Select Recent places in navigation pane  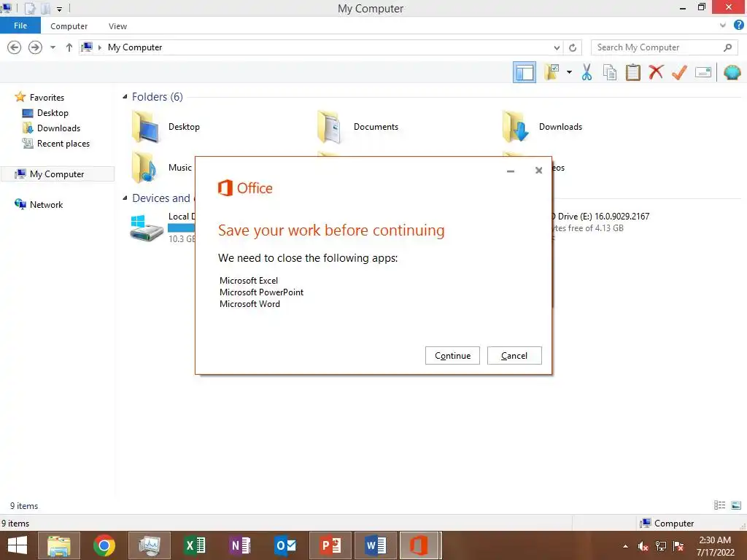tap(63, 144)
